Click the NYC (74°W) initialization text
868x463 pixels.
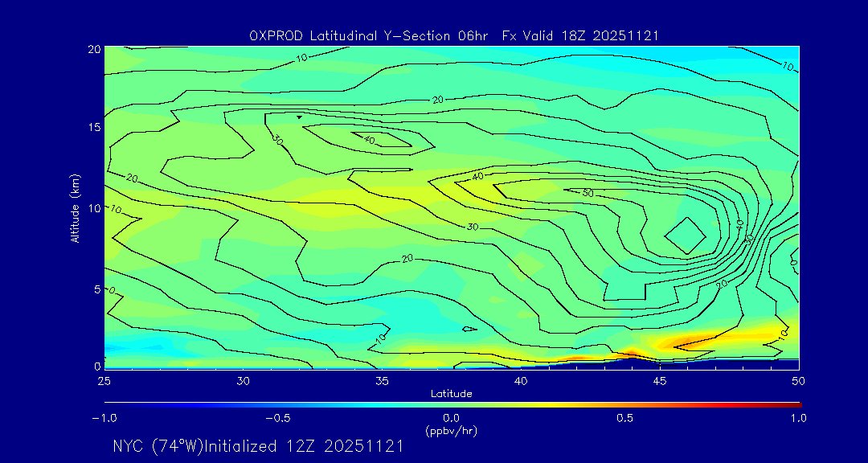click(258, 446)
